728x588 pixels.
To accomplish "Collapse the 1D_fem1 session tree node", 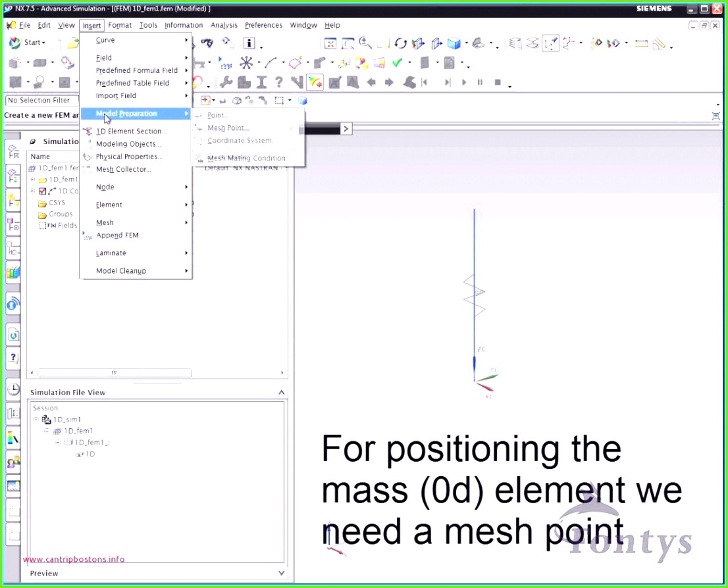I will coord(47,431).
